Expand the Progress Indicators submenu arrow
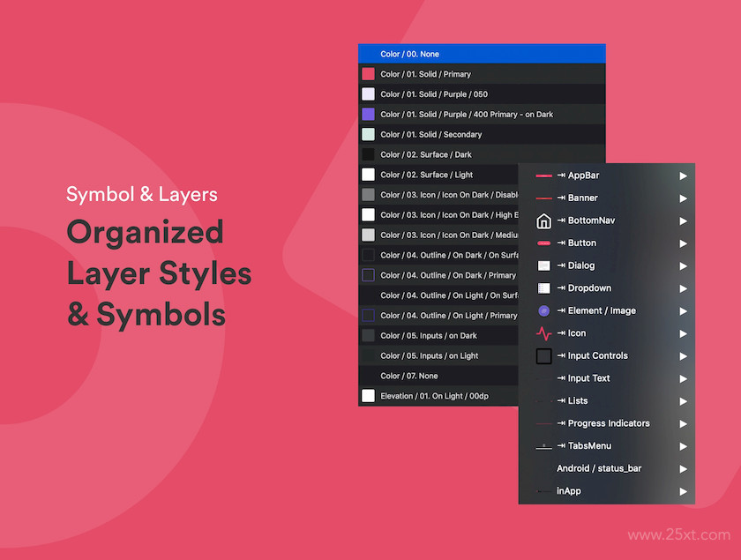 point(683,424)
